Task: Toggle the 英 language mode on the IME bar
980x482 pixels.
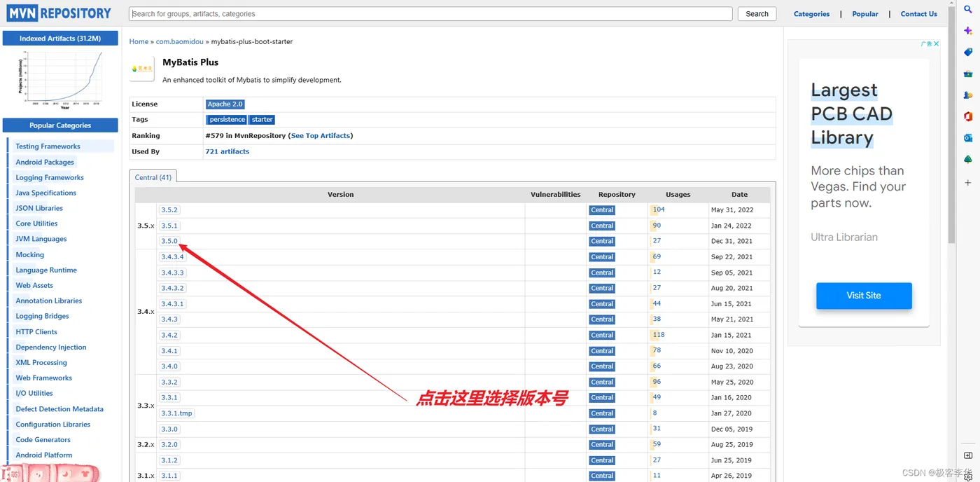Action: tap(15, 474)
